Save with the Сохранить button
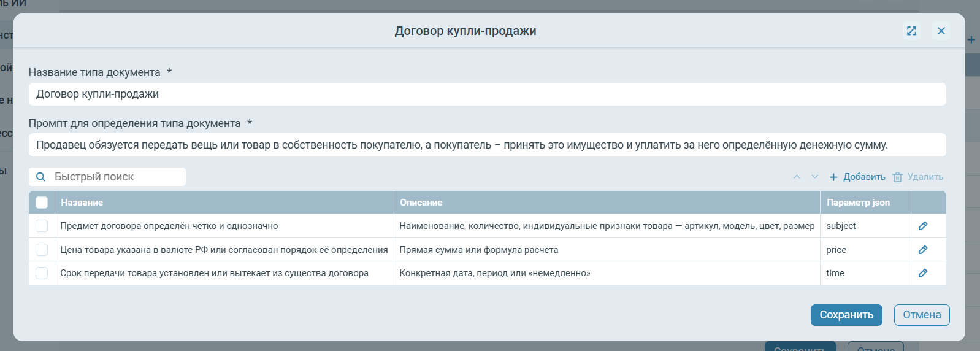The image size is (980, 351). pyautogui.click(x=846, y=315)
